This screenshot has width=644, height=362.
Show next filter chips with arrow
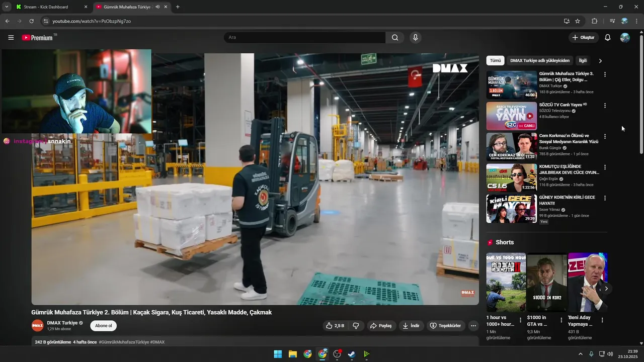[x=600, y=61]
